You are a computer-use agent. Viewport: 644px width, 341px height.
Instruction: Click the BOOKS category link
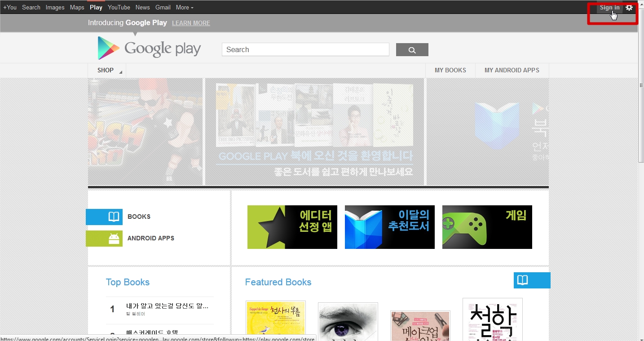pos(139,217)
